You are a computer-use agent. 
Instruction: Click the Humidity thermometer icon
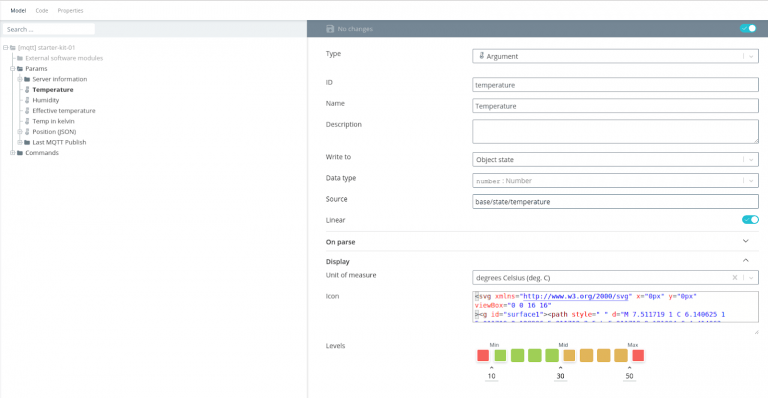(27, 100)
